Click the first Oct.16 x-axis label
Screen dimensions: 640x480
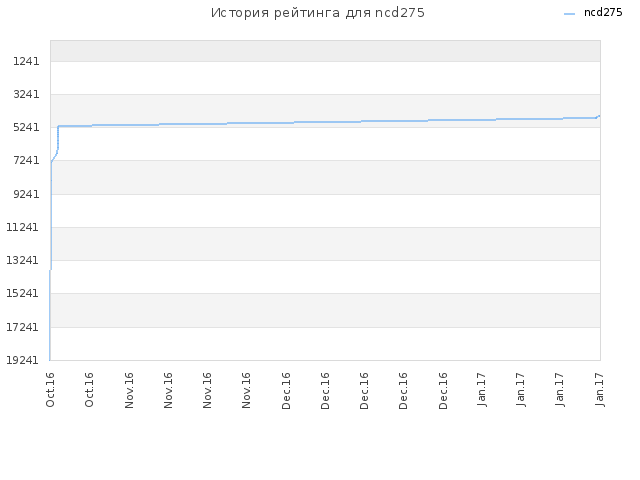point(50,390)
